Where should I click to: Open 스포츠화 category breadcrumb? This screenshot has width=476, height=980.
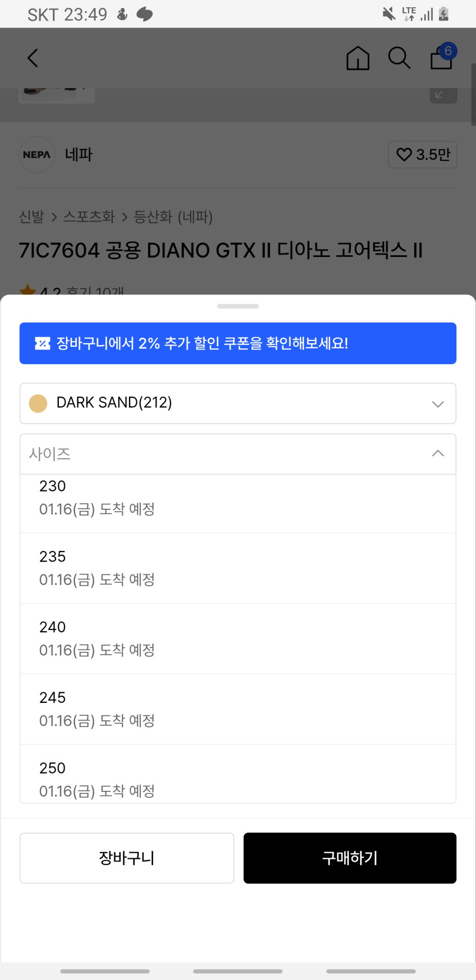click(89, 217)
